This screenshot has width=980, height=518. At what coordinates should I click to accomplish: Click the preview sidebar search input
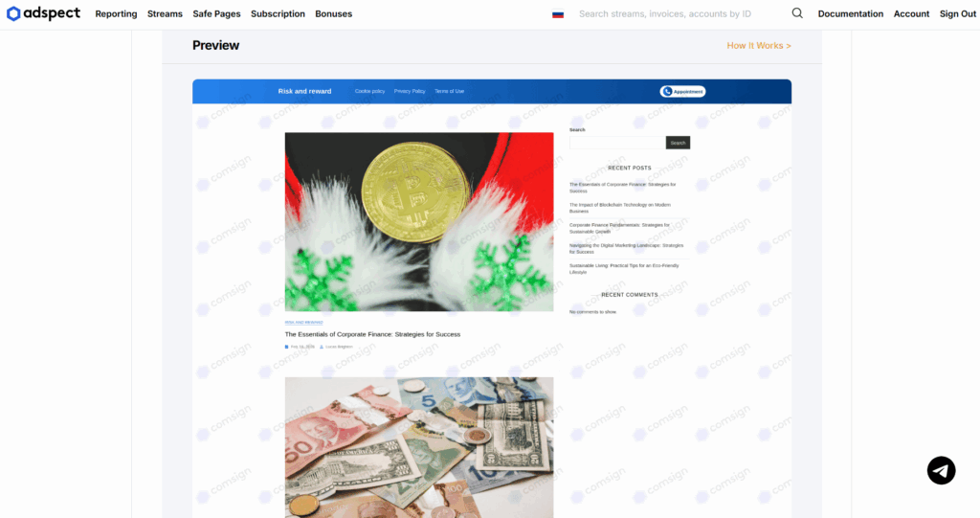pyautogui.click(x=617, y=143)
